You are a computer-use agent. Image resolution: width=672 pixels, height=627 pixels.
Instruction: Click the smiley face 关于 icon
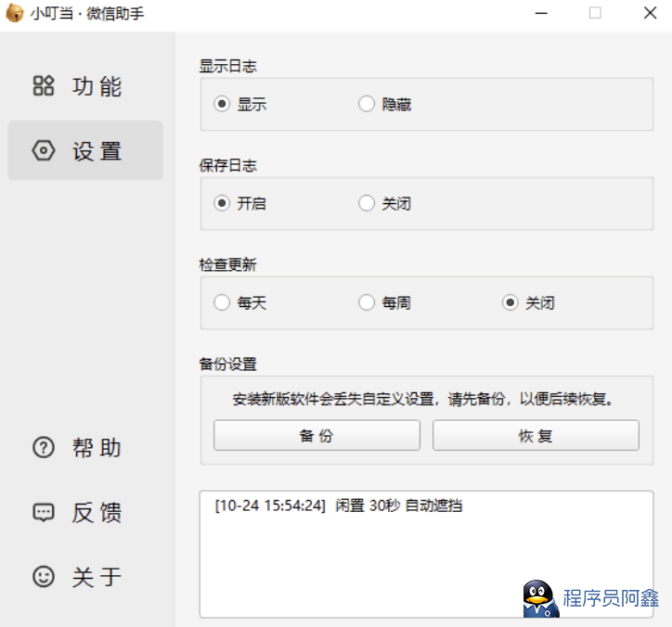point(44,577)
